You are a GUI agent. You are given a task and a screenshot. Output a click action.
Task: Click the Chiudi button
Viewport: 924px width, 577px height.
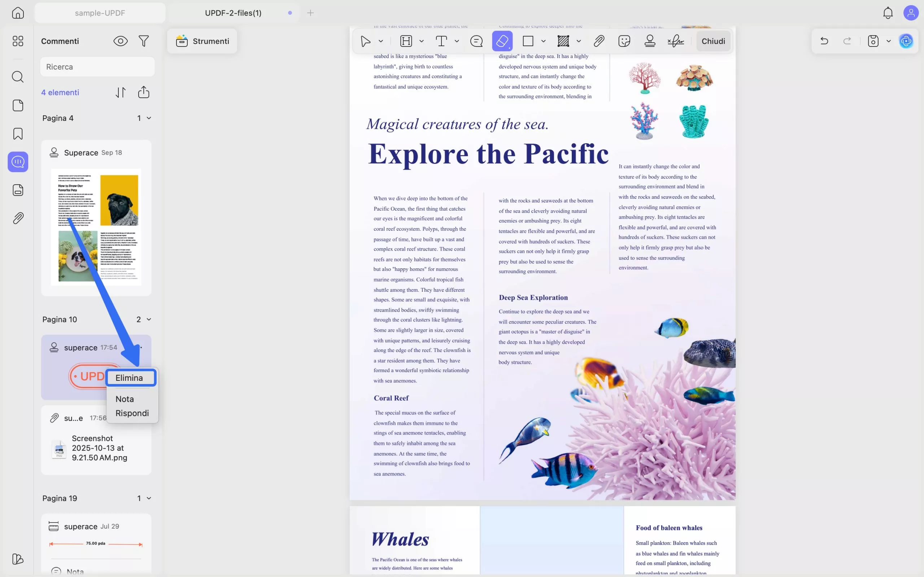(x=713, y=41)
